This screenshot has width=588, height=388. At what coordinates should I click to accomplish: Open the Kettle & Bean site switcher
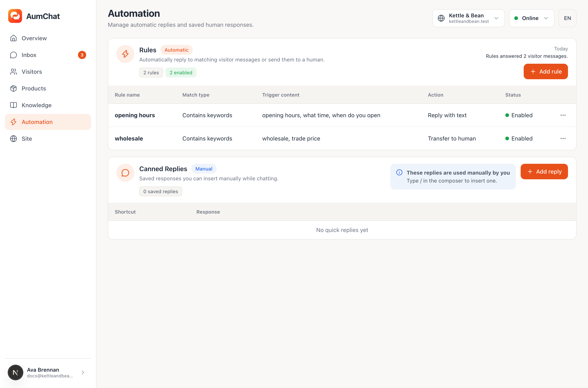[468, 18]
